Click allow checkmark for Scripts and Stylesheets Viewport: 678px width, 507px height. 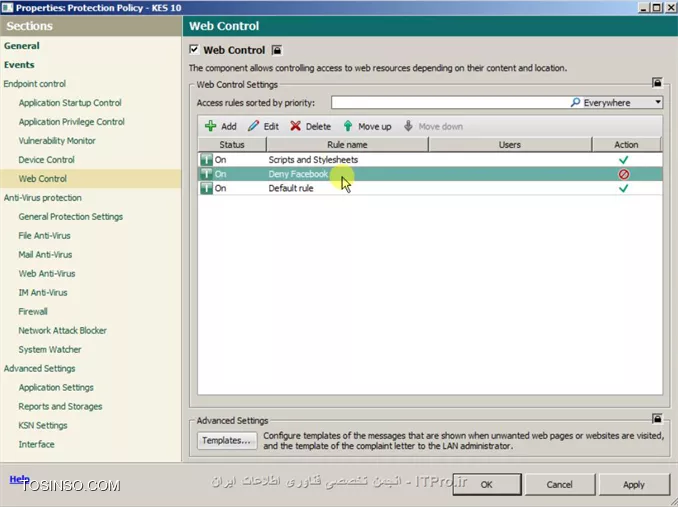pyautogui.click(x=623, y=159)
